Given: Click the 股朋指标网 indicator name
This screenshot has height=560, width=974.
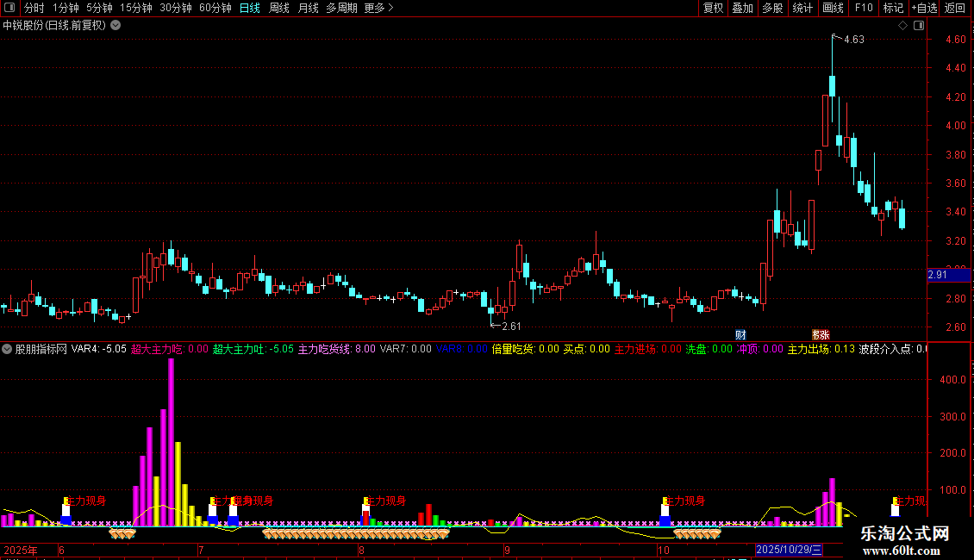Looking at the screenshot, I should [x=41, y=349].
